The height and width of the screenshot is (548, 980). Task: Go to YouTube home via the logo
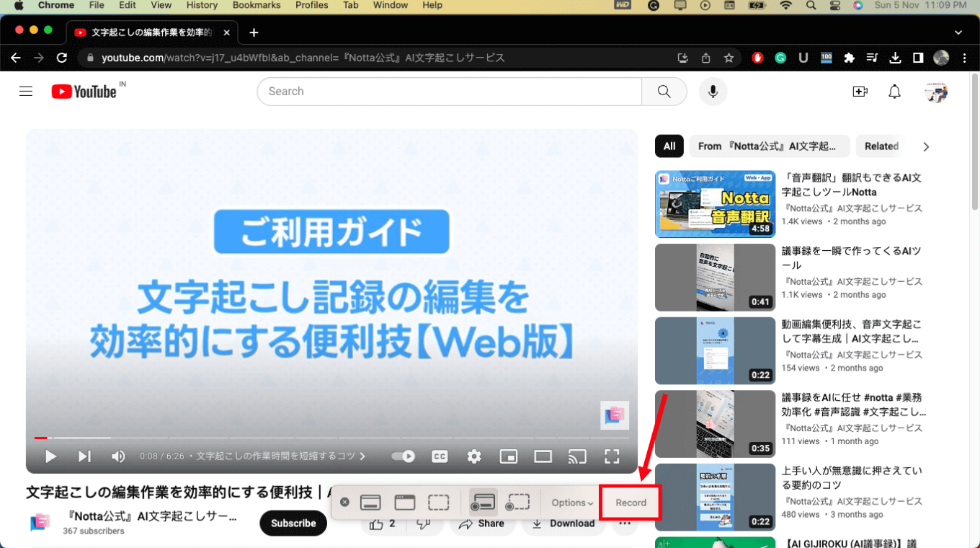[84, 92]
